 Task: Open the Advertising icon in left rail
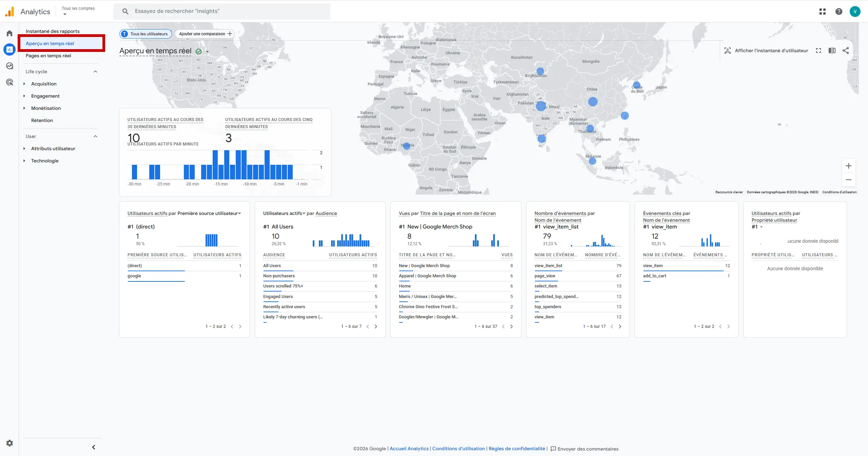[9, 82]
